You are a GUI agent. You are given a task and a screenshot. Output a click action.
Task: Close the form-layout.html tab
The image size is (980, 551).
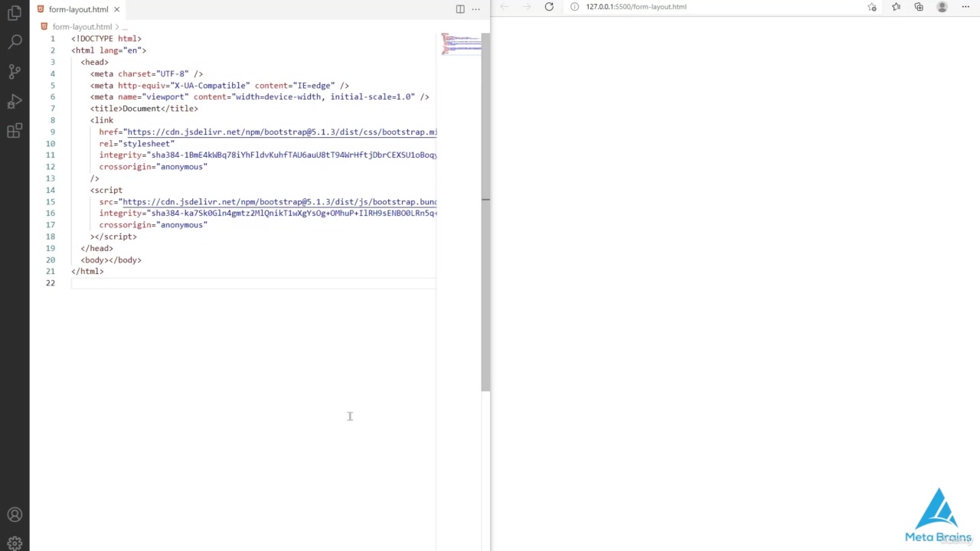[117, 9]
